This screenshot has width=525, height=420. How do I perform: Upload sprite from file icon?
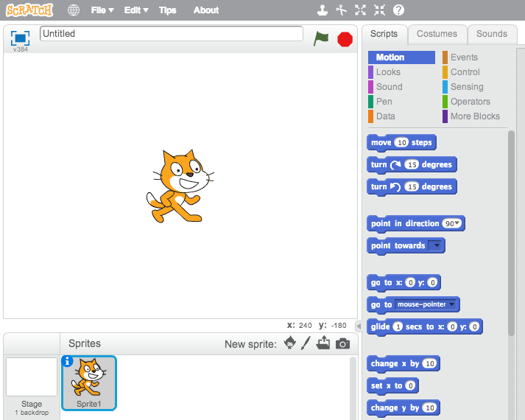coord(323,343)
